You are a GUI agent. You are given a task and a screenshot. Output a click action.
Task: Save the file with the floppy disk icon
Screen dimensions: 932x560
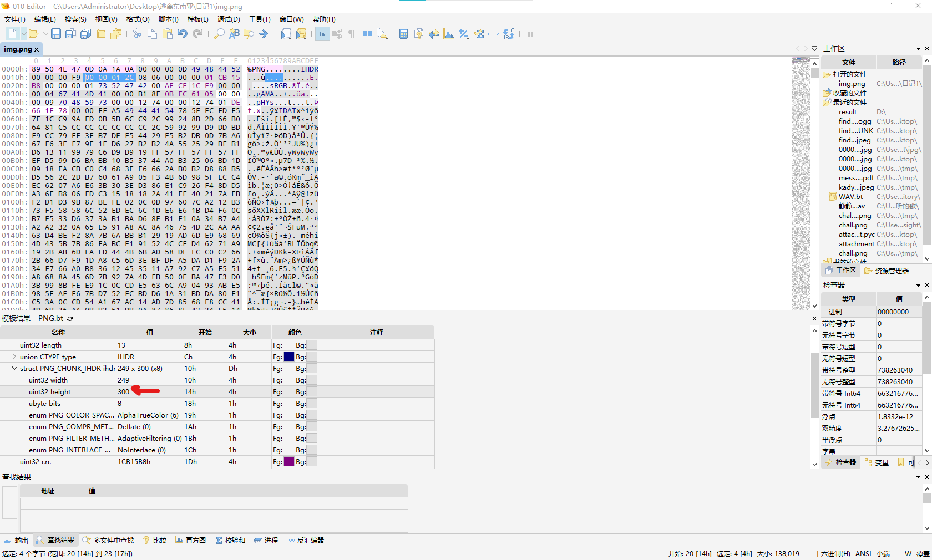click(55, 34)
